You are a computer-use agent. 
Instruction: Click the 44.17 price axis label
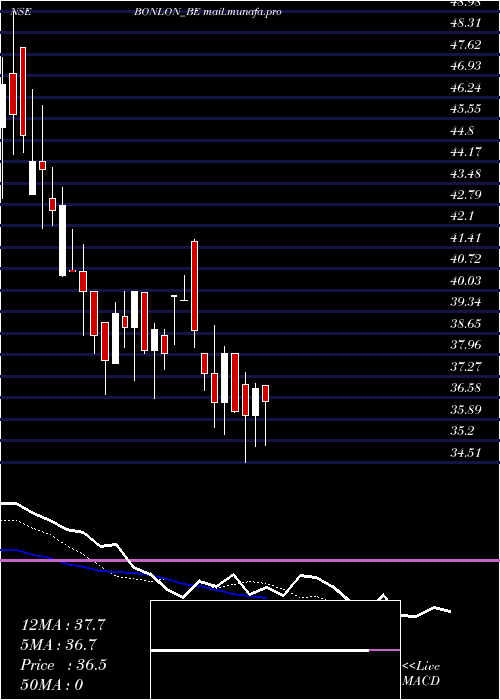[466, 152]
